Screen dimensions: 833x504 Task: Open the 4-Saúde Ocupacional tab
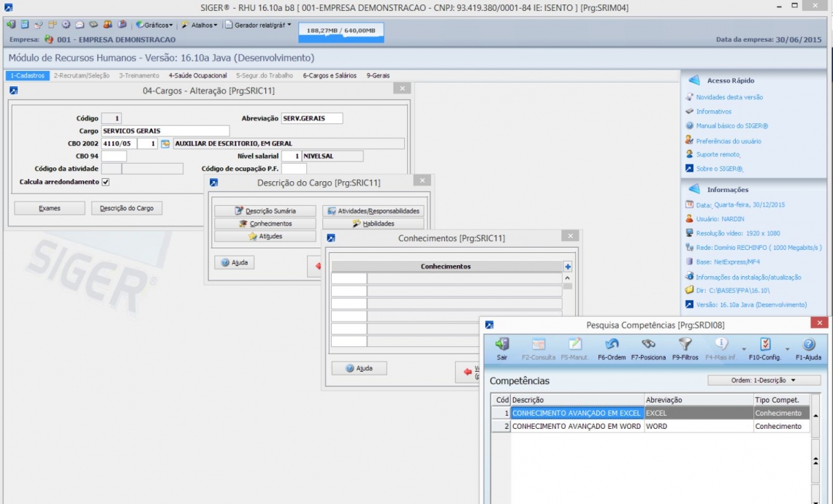click(197, 76)
